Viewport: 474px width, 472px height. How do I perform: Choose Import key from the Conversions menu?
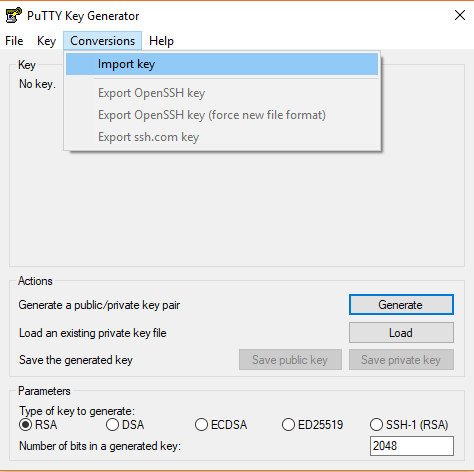[x=222, y=64]
